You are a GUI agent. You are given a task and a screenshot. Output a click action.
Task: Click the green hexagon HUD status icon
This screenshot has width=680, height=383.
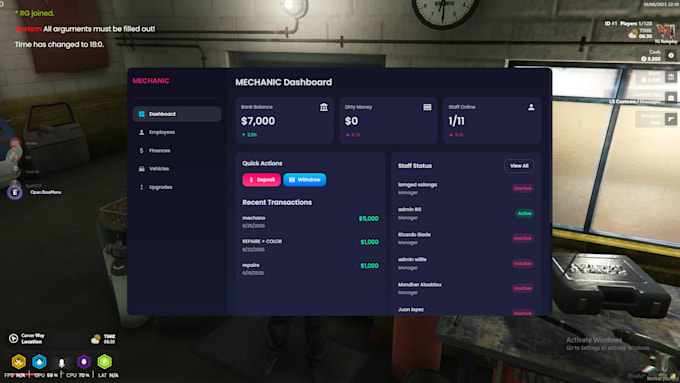105,361
